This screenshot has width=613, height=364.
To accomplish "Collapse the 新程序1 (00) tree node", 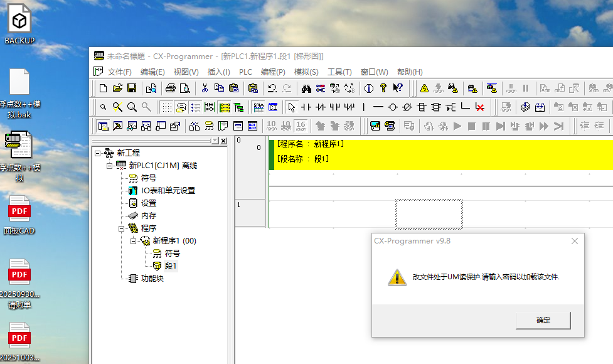I will click(x=133, y=241).
